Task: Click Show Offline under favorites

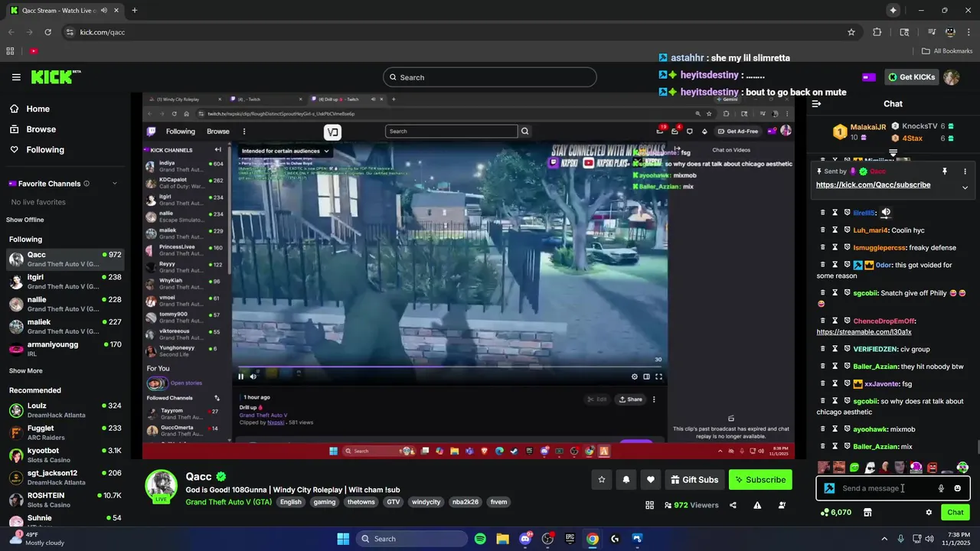Action: [25, 220]
